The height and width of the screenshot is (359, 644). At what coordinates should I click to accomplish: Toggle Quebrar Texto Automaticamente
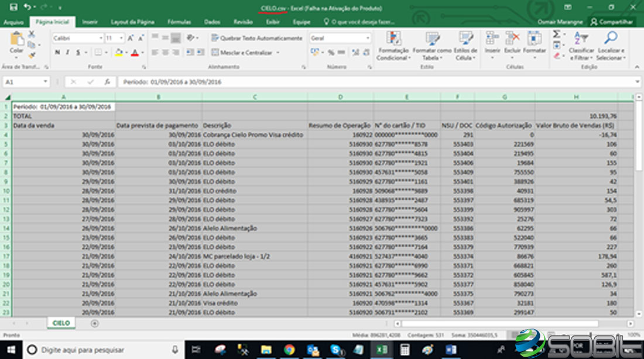(256, 38)
